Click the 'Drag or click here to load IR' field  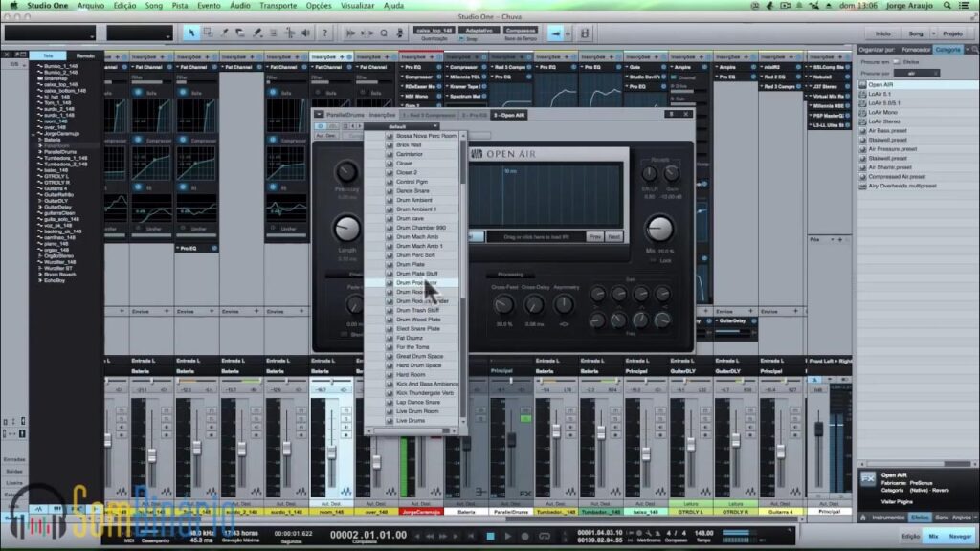tap(536, 237)
